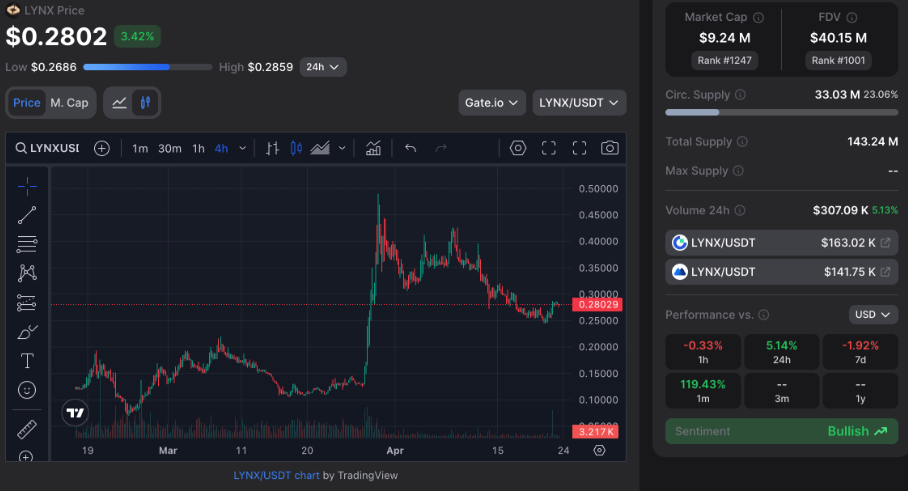The width and height of the screenshot is (908, 491).
Task: Click the 0.28029 current price label
Action: point(597,305)
